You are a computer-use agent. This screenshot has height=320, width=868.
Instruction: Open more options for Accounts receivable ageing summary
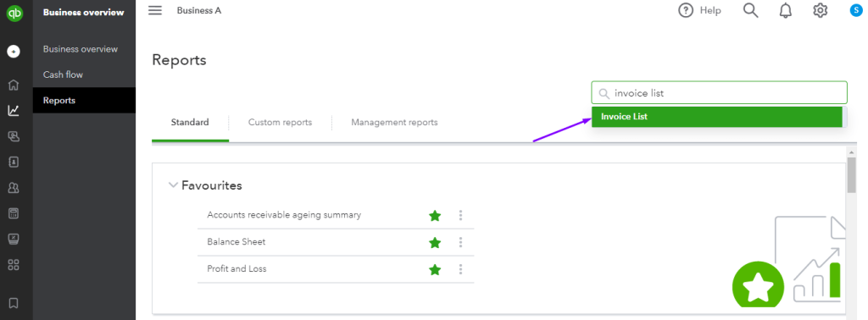tap(460, 215)
